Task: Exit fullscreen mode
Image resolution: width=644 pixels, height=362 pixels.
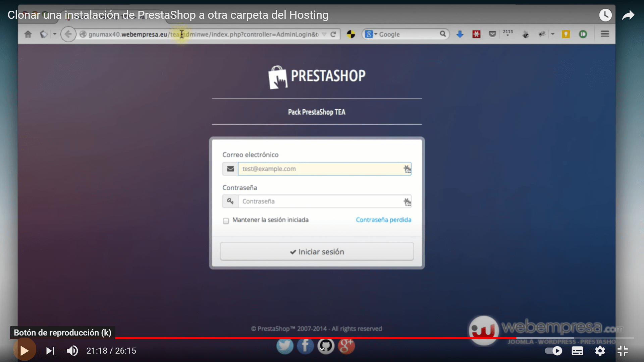Action: click(x=623, y=351)
